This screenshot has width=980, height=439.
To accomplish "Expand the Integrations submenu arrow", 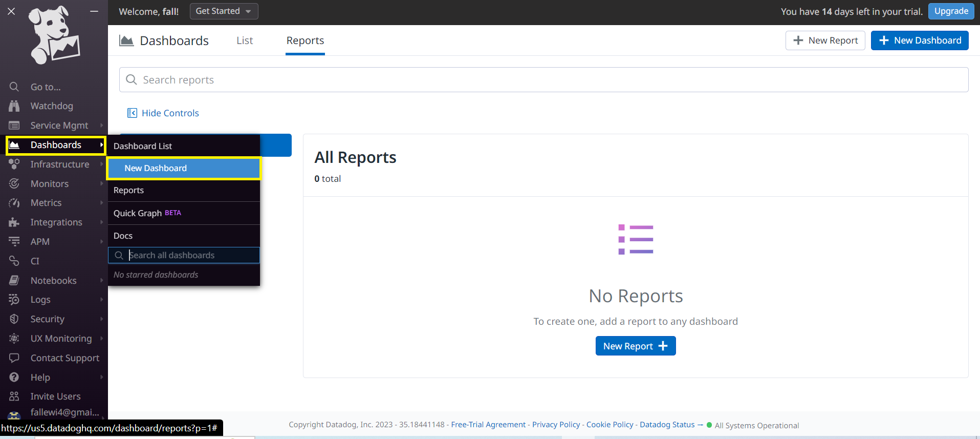I will (x=102, y=222).
